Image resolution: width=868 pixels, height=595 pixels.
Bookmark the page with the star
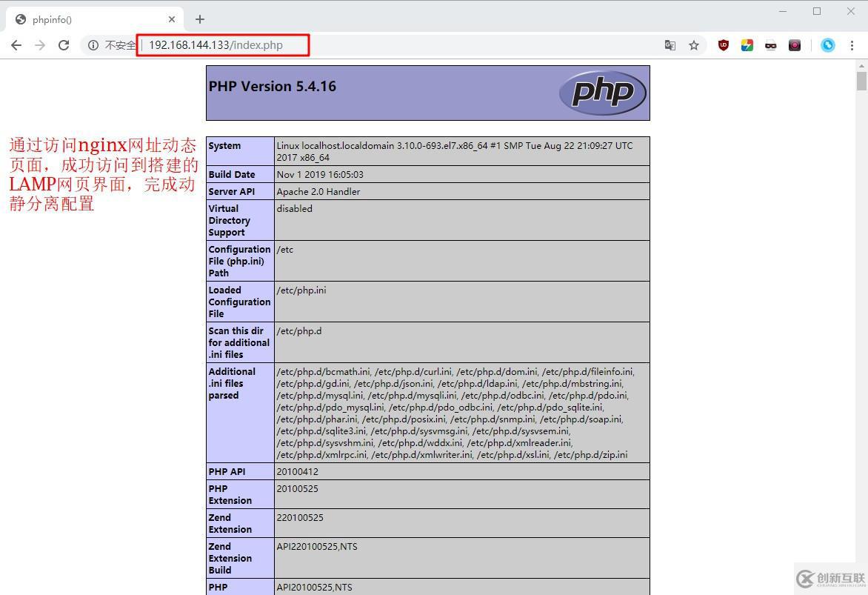coord(694,45)
